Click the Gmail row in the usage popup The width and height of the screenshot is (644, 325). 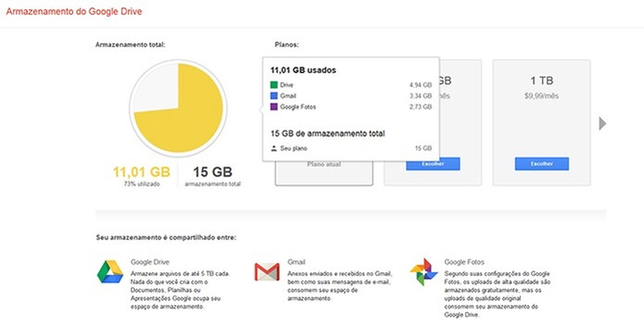[x=351, y=95]
